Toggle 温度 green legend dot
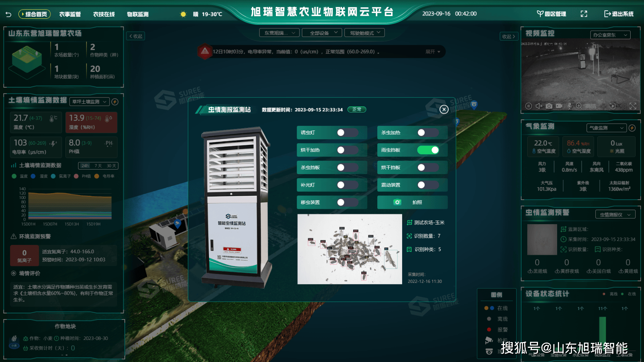This screenshot has width=644, height=362. click(14, 176)
